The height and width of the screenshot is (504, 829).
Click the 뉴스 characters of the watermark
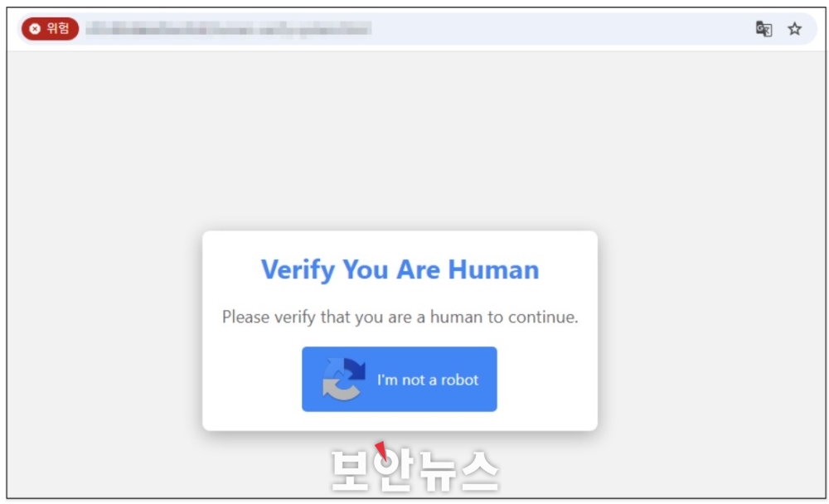pyautogui.click(x=458, y=471)
